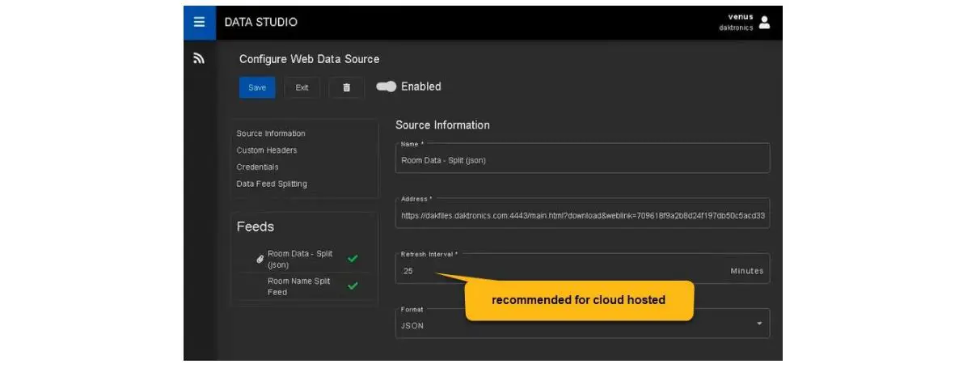Focus the Address URL field

[582, 216]
